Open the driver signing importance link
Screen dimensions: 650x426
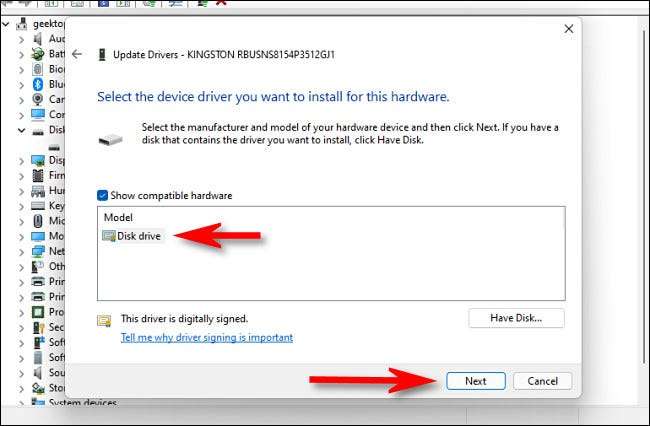click(207, 338)
